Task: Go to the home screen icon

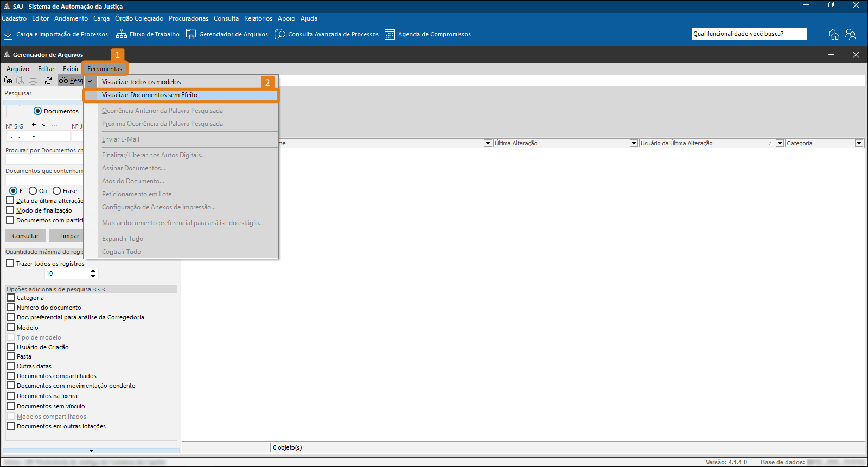Action: [x=834, y=34]
